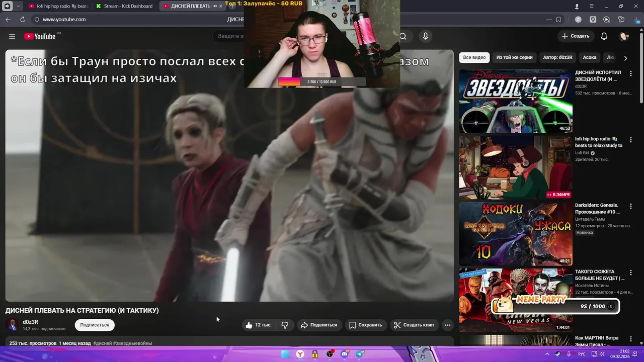Open the browser profile icon
The height and width of the screenshot is (362, 644).
pos(577,6)
